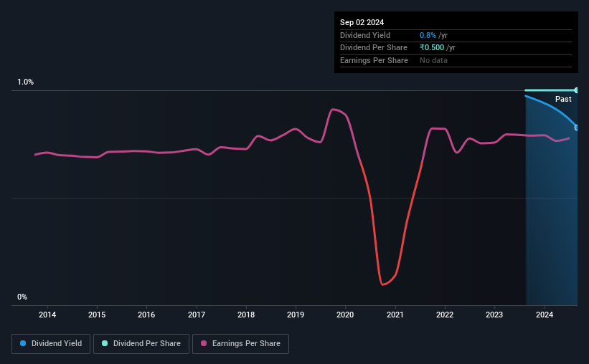Select the 2024 x-axis label
The image size is (589, 364).
(545, 315)
